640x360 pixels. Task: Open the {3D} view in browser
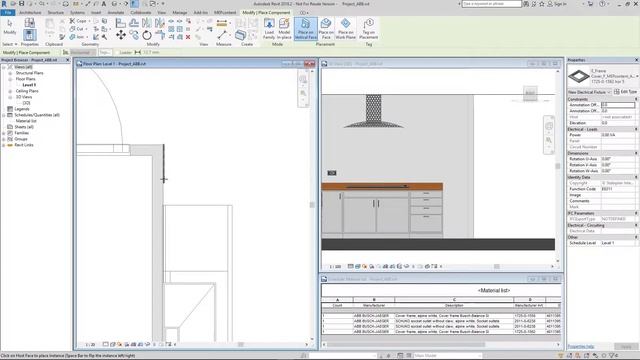coord(27,103)
